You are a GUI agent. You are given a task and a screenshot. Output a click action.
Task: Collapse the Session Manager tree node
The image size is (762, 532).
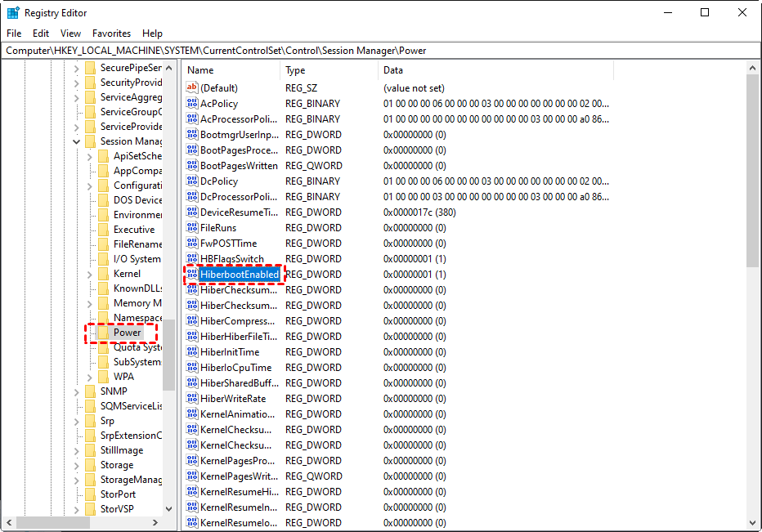click(76, 141)
